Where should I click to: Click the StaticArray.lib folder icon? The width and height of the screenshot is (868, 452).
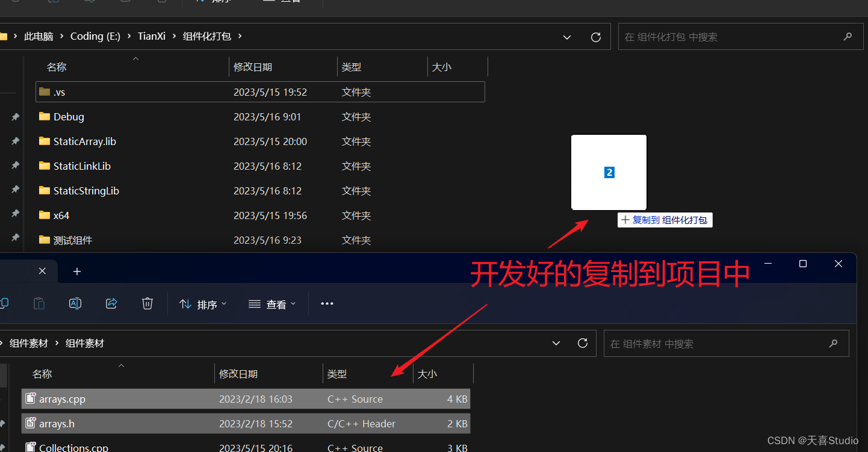45,141
